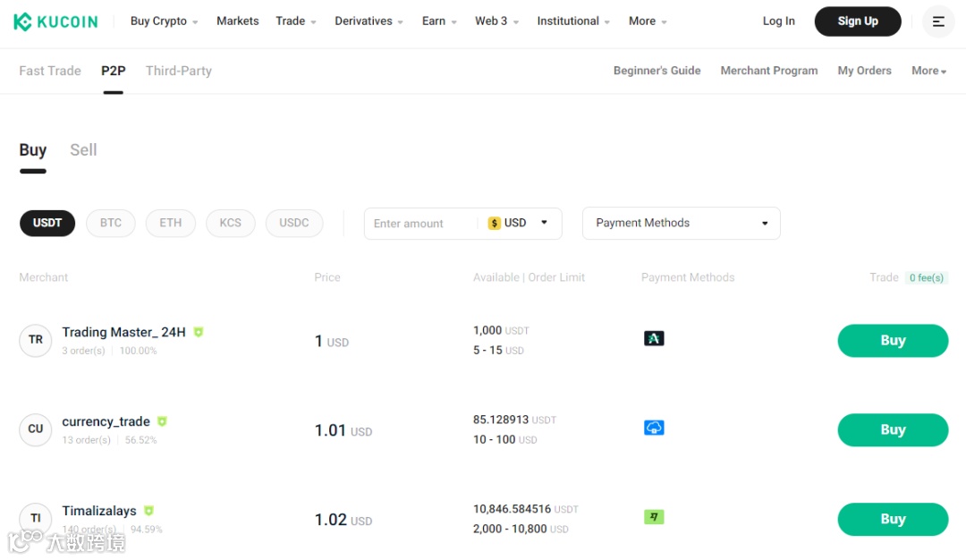The width and height of the screenshot is (966, 560).
Task: Click available amount 1,000 USDT
Action: [501, 330]
